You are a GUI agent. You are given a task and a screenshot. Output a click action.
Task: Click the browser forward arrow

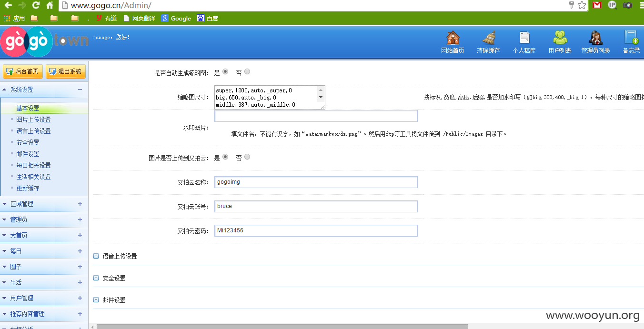tap(22, 5)
